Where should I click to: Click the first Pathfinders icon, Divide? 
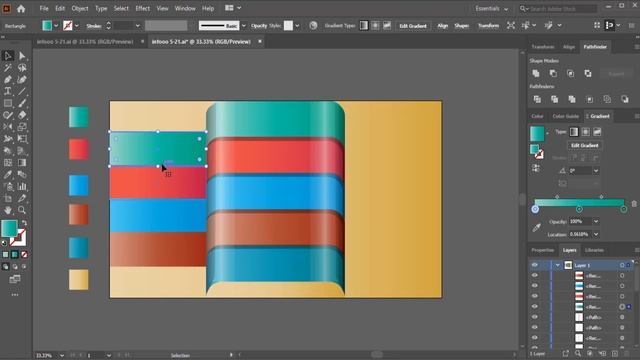[537, 99]
